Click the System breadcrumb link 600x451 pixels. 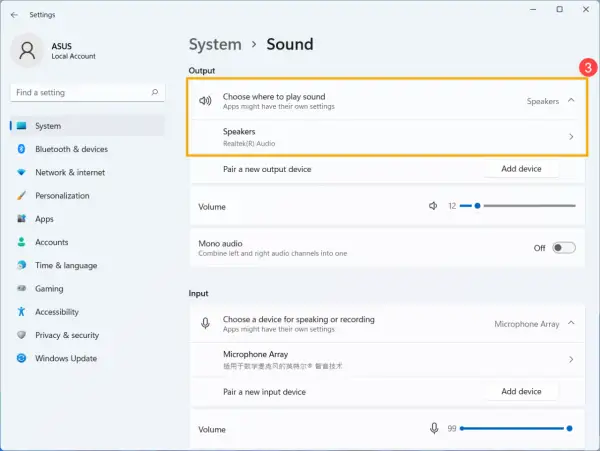(x=215, y=44)
